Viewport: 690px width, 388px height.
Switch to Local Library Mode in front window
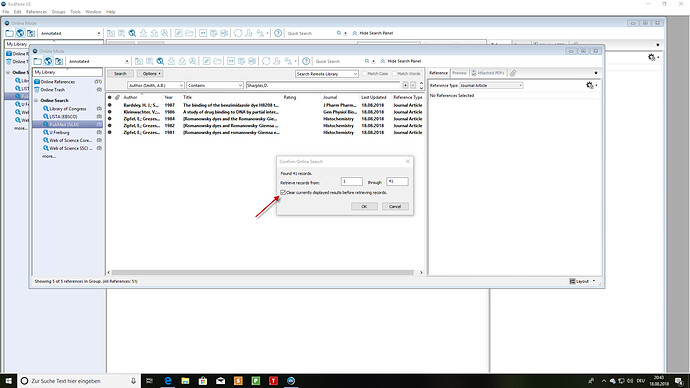click(37, 61)
